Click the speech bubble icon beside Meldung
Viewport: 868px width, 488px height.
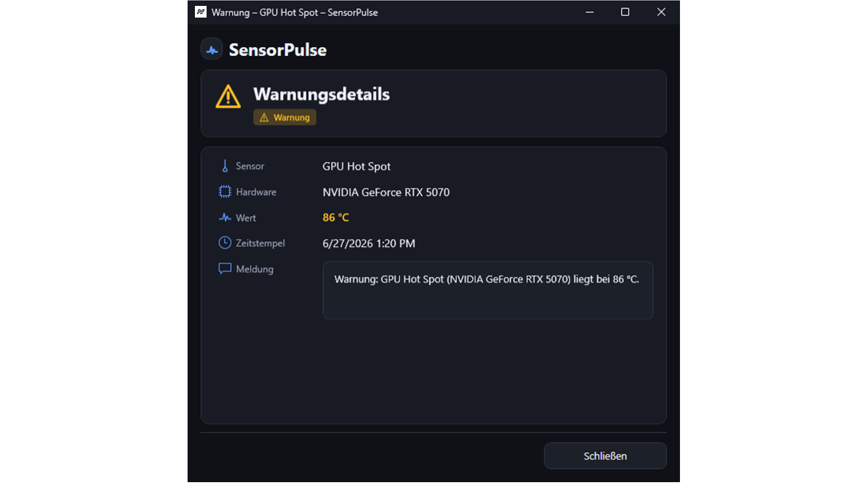[x=225, y=268]
